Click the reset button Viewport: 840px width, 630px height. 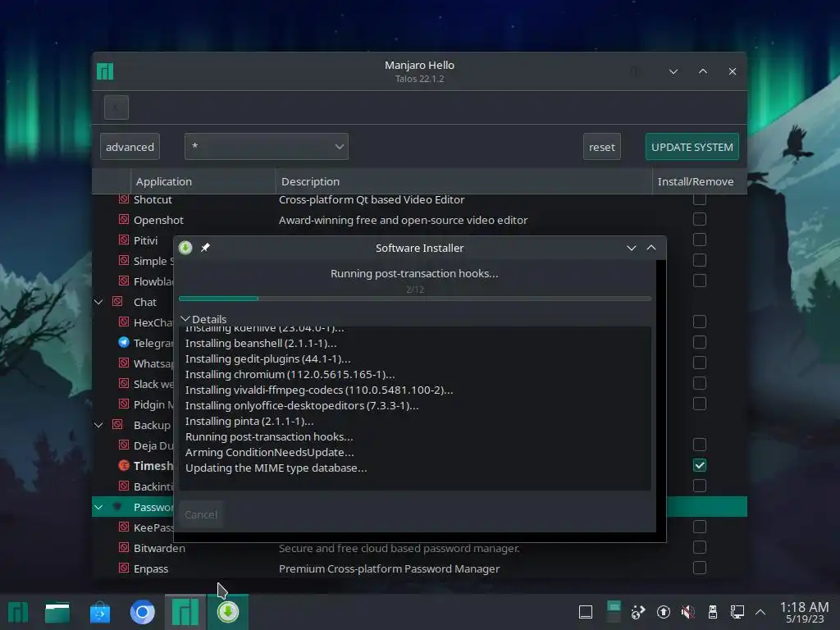coord(601,146)
